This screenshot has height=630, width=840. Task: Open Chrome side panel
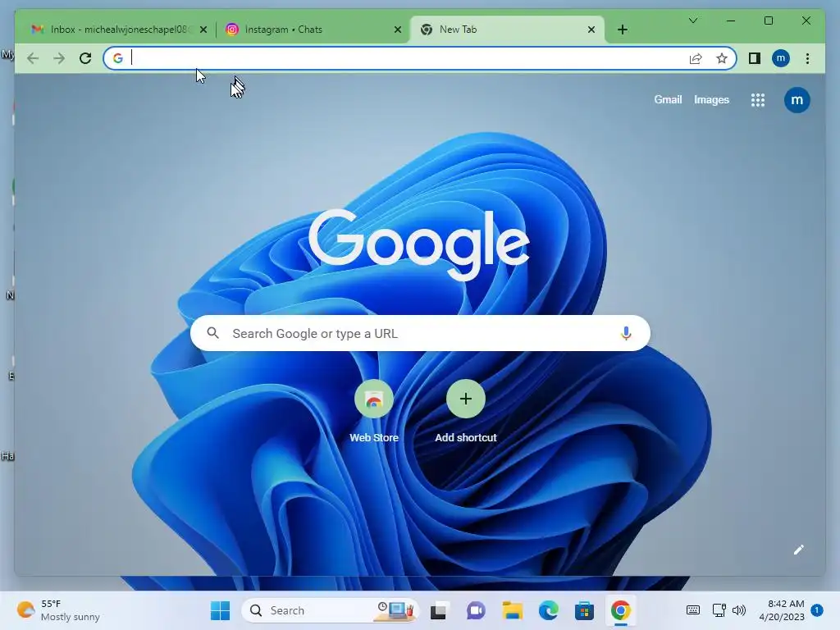[755, 58]
